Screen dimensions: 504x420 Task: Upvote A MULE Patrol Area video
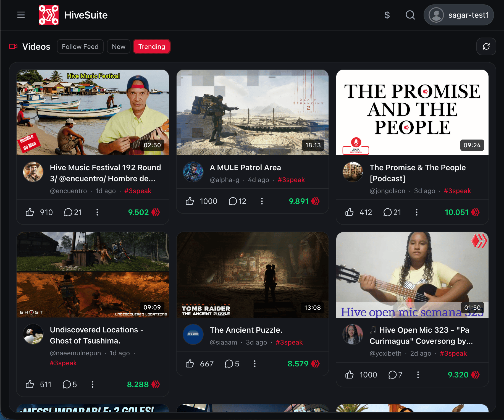[x=190, y=201]
